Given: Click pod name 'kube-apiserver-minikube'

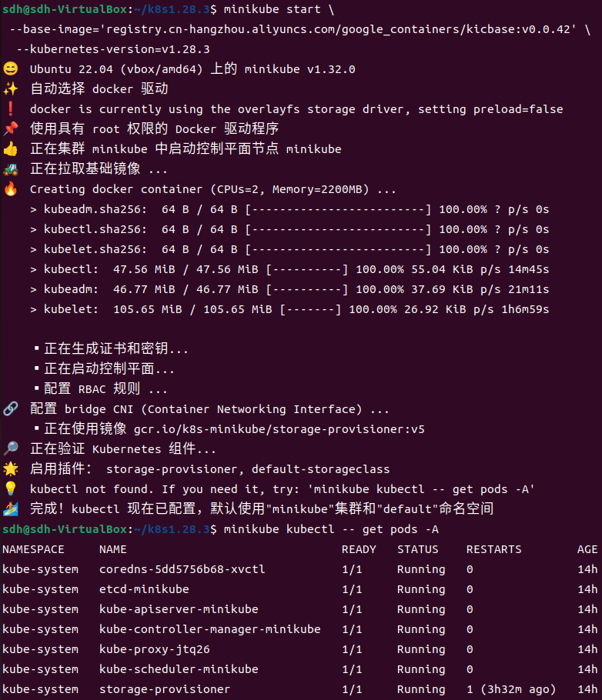Looking at the screenshot, I should 179,609.
